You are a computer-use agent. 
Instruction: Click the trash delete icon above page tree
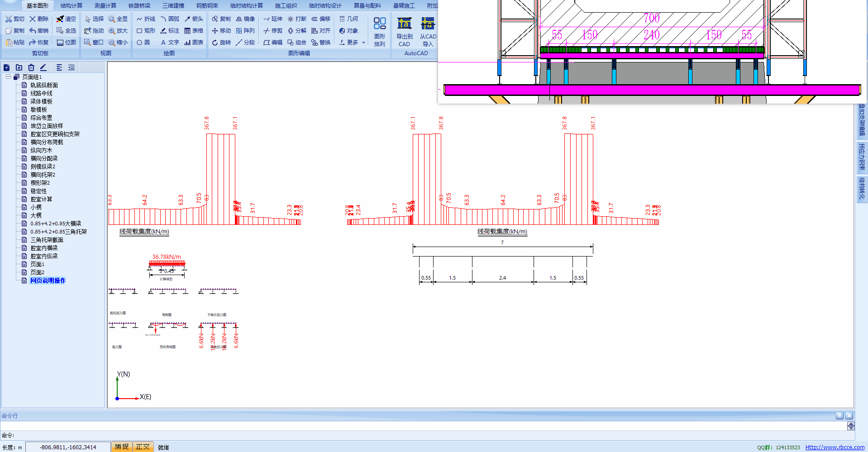click(31, 67)
